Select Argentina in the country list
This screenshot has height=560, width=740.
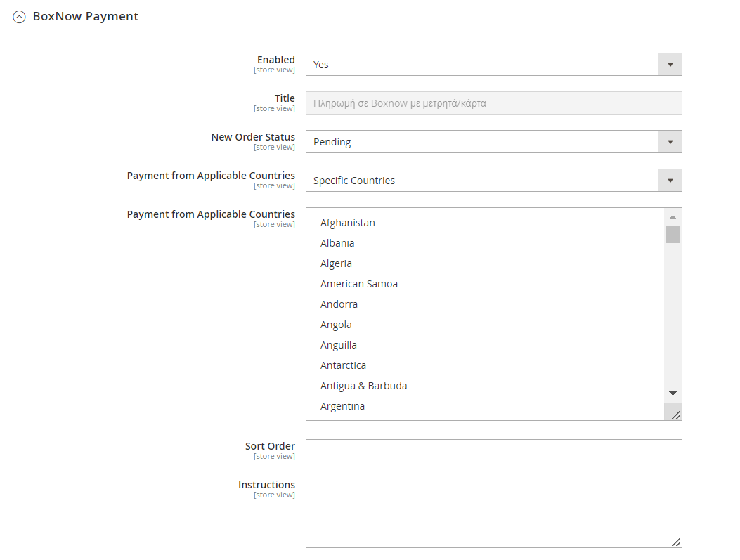pyautogui.click(x=342, y=406)
